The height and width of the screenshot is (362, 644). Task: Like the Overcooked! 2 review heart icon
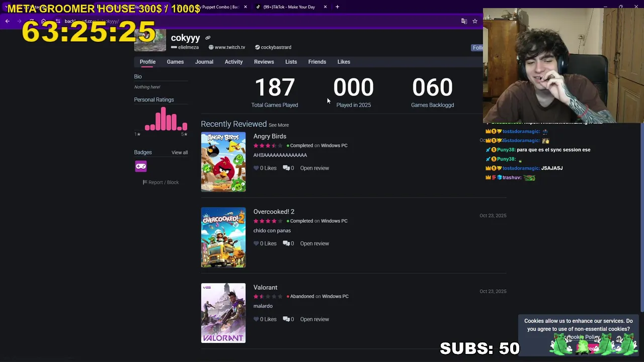256,244
